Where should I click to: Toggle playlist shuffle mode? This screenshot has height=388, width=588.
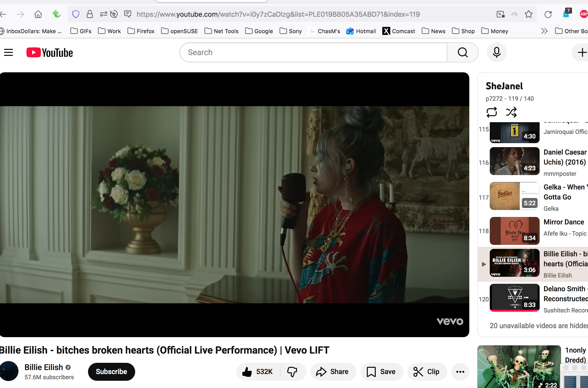pos(511,112)
